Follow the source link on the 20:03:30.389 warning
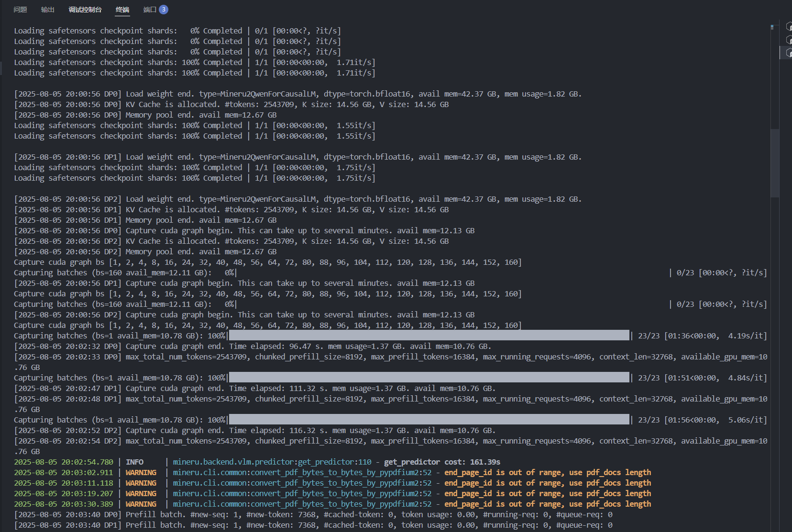This screenshot has height=532, width=792. tap(302, 504)
